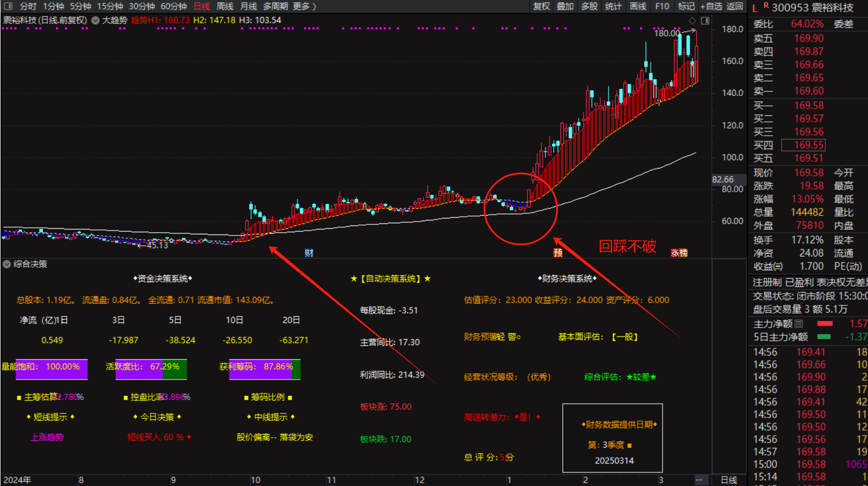
Task: Click the diamond icon above price axis
Action: pyautogui.click(x=692, y=21)
